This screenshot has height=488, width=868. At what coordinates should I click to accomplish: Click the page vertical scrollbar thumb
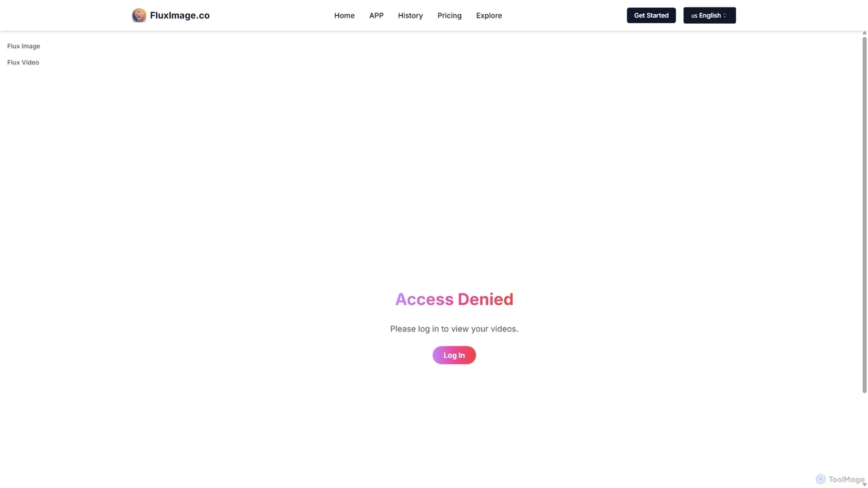(x=865, y=214)
